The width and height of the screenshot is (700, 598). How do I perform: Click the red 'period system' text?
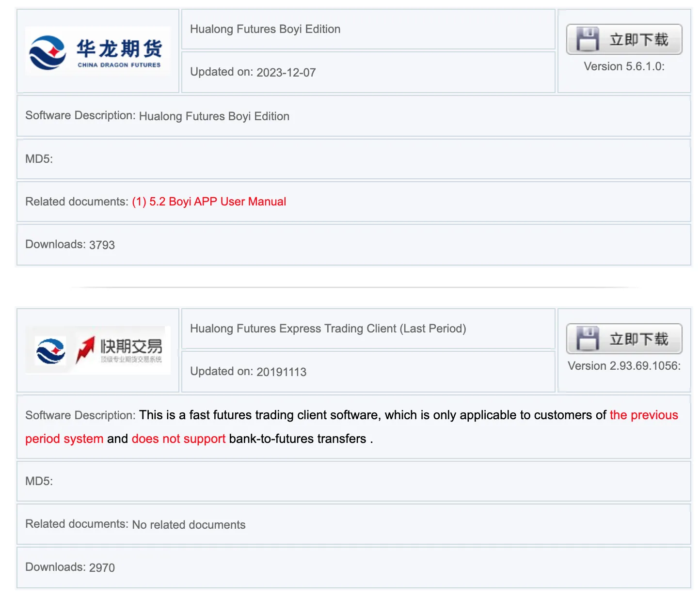point(64,439)
